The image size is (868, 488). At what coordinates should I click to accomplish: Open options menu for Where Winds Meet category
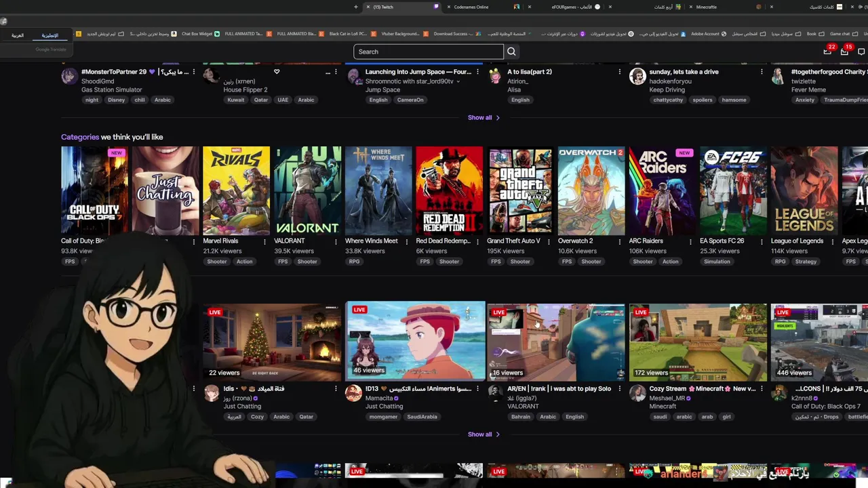407,241
